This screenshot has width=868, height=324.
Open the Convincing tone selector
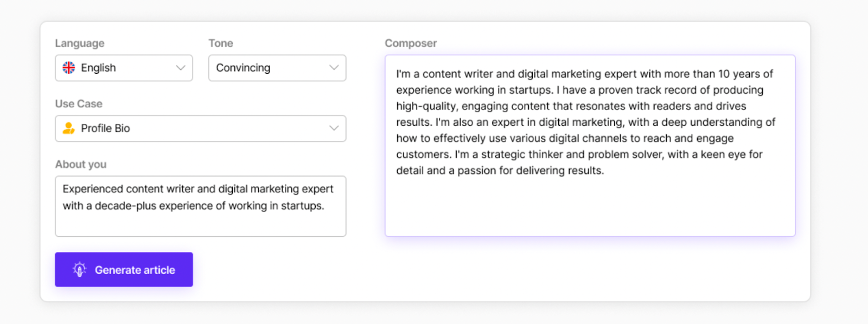[x=243, y=68]
